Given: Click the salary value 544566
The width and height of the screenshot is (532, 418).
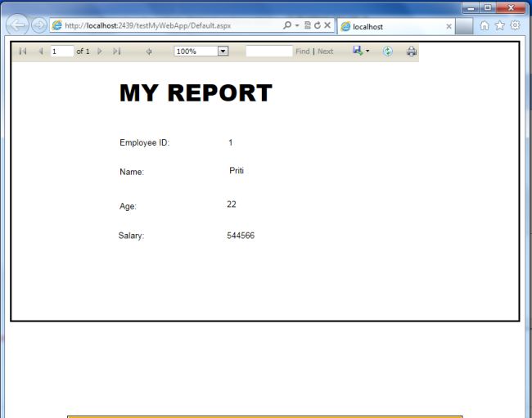Looking at the screenshot, I should point(241,236).
